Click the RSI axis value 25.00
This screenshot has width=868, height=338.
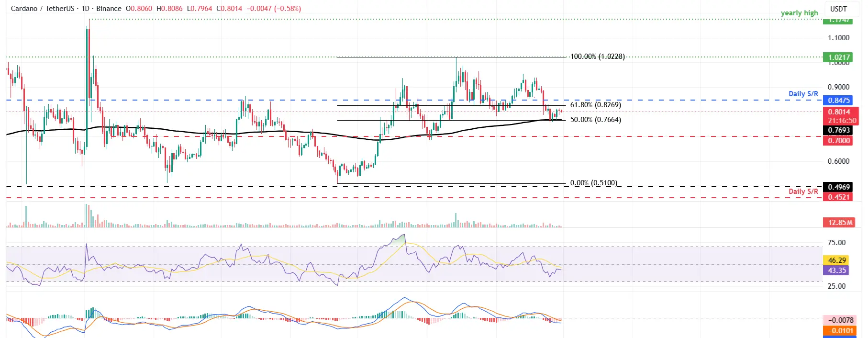coord(836,286)
